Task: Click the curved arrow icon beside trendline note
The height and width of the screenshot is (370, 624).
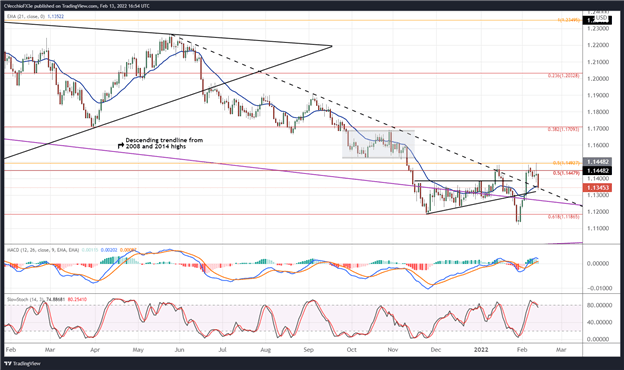Action: pos(121,146)
